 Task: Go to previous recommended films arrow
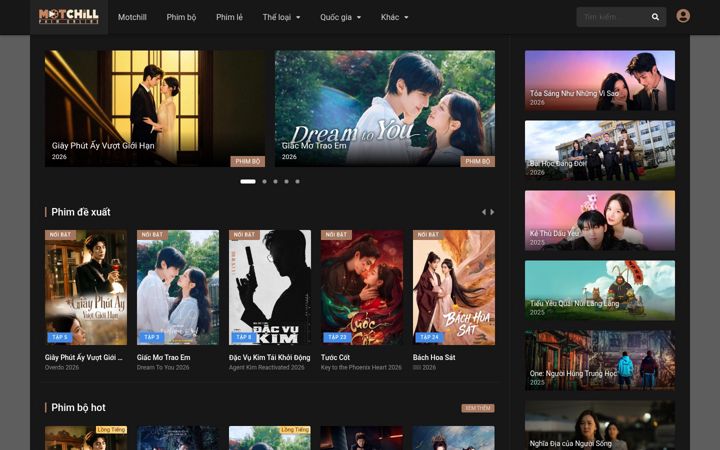[x=484, y=212]
